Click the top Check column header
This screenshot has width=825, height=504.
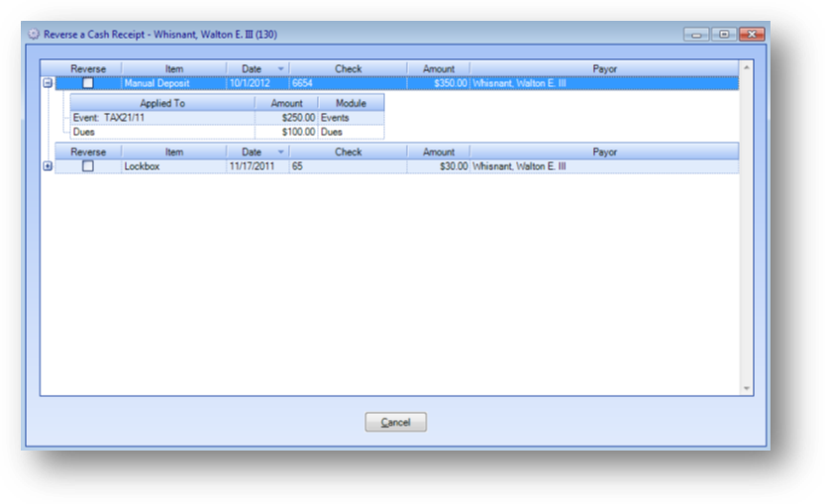348,69
